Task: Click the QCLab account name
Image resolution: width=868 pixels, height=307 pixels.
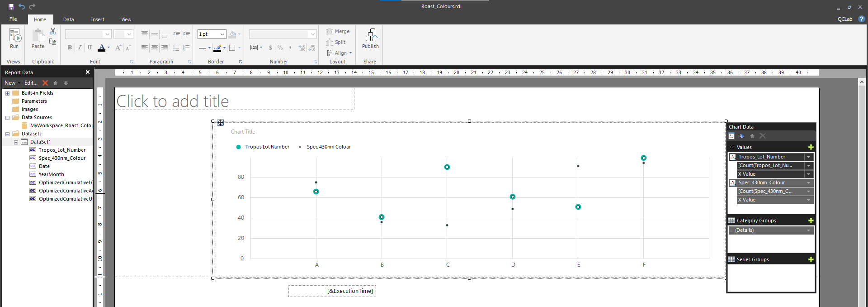Action: (845, 19)
